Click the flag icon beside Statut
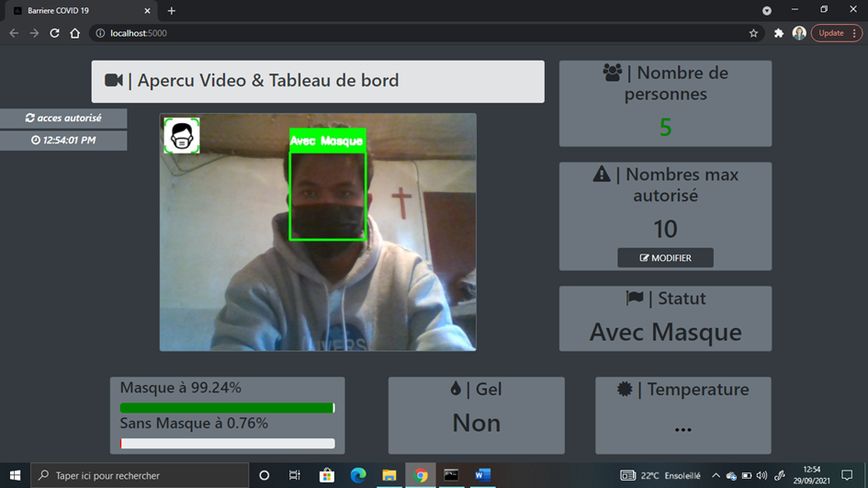 (x=635, y=298)
